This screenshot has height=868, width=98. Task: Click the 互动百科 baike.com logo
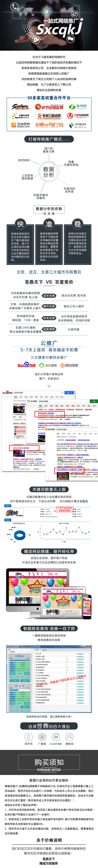(21, 125)
